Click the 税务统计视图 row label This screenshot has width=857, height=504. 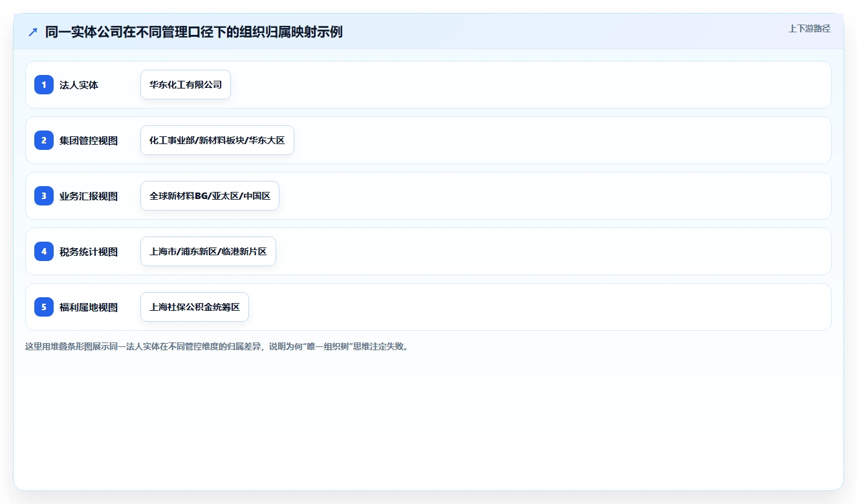pyautogui.click(x=89, y=251)
